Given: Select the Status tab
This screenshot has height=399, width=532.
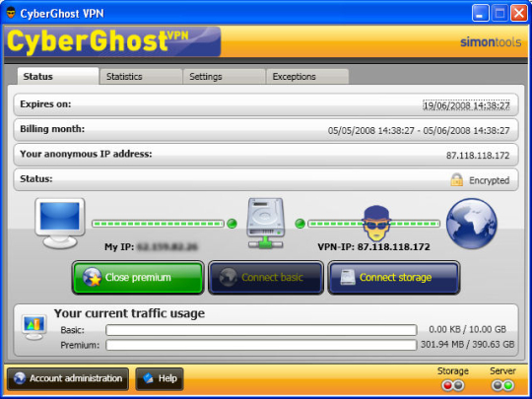Looking at the screenshot, I should click(58, 76).
